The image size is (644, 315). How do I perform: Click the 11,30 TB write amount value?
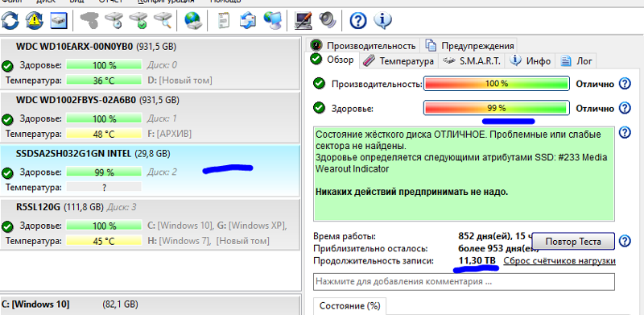coord(477,261)
